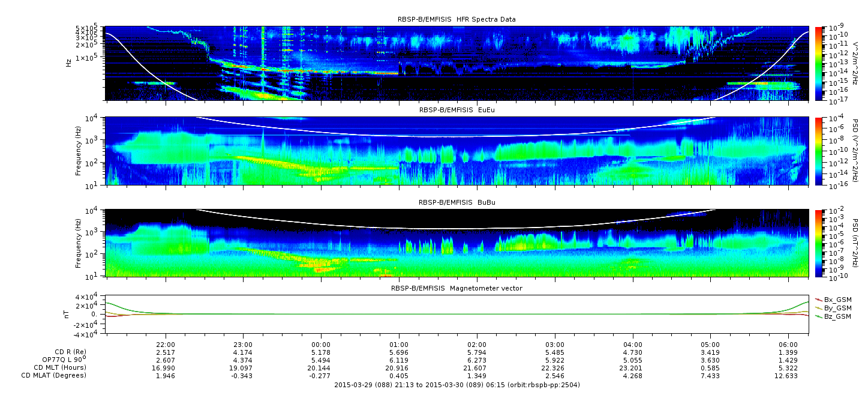
Task: Click the 03:00 time axis tick label
Action: pos(555,345)
